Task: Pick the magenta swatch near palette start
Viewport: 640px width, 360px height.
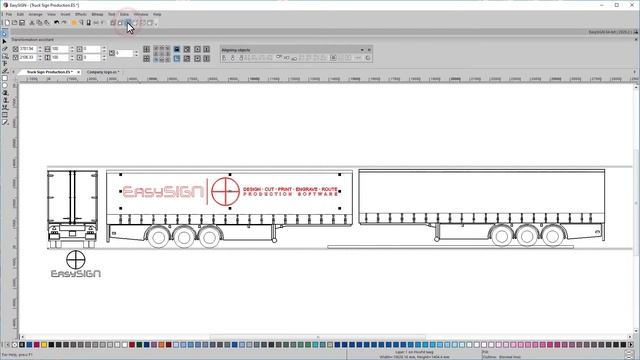Action: (36, 345)
